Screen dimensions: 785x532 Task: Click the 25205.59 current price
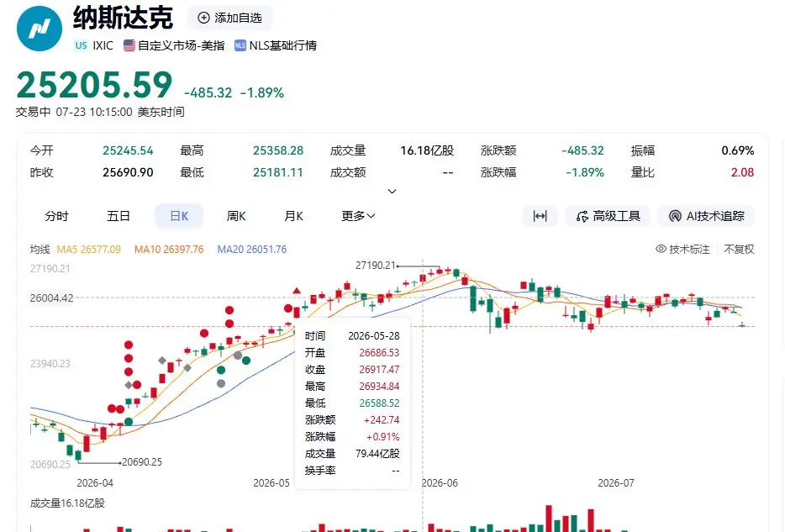click(x=95, y=85)
